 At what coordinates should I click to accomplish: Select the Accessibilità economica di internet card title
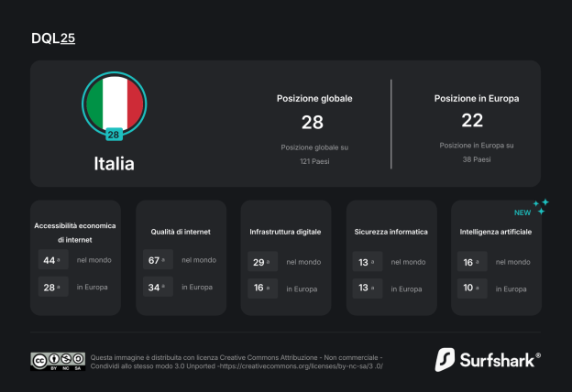(77, 232)
